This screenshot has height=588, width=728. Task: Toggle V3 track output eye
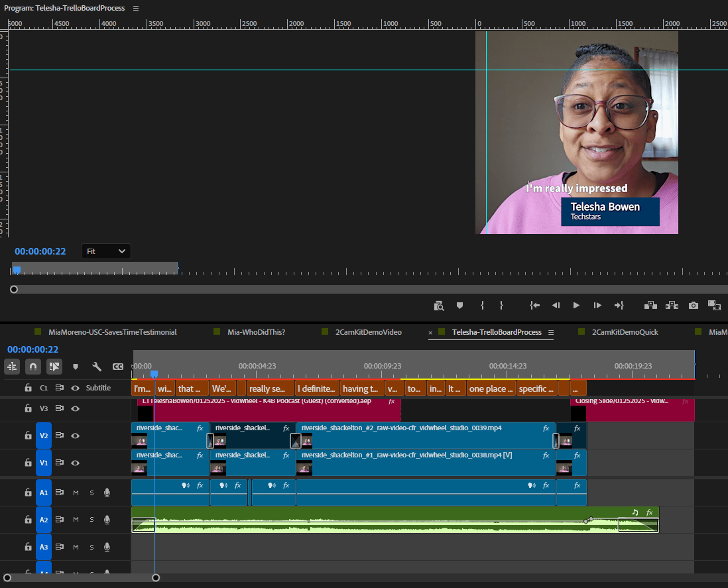pos(75,408)
